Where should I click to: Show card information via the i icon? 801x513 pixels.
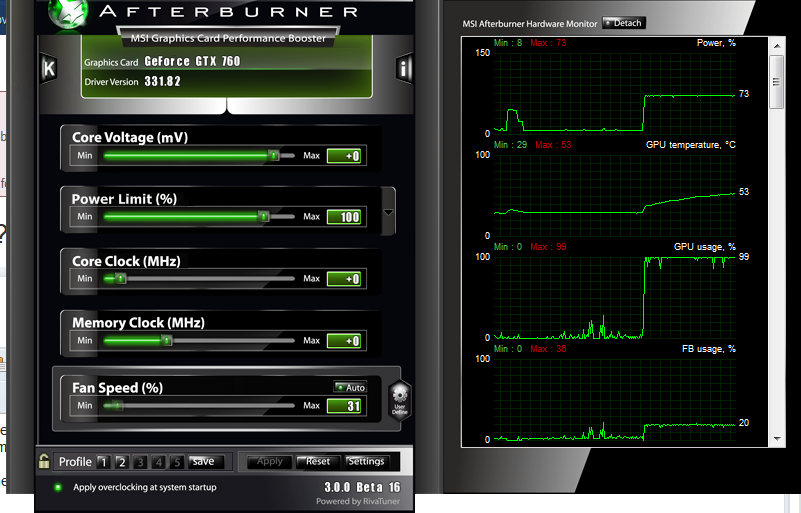(x=404, y=68)
